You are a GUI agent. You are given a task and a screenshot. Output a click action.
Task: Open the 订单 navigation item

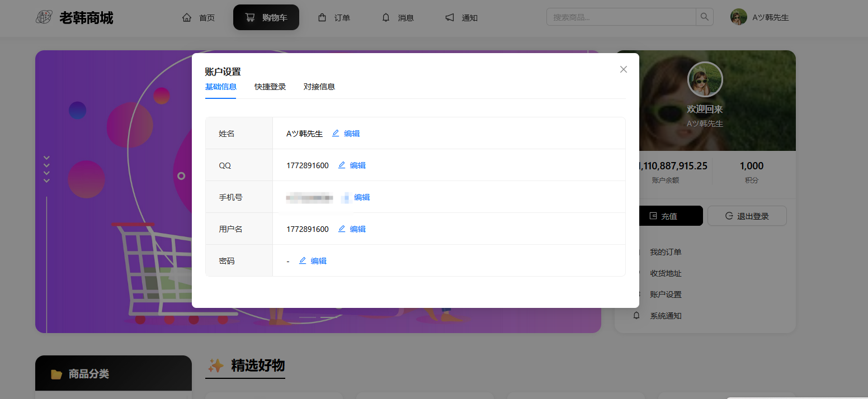334,18
